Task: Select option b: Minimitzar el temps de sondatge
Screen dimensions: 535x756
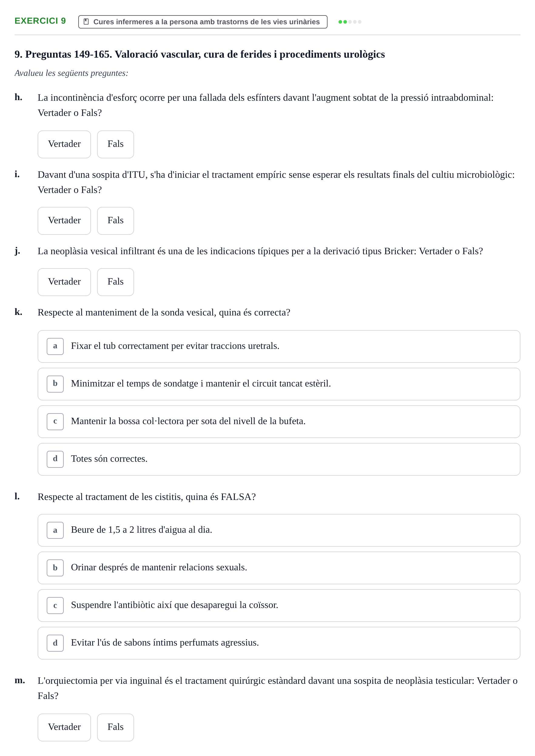Action: [x=279, y=384]
